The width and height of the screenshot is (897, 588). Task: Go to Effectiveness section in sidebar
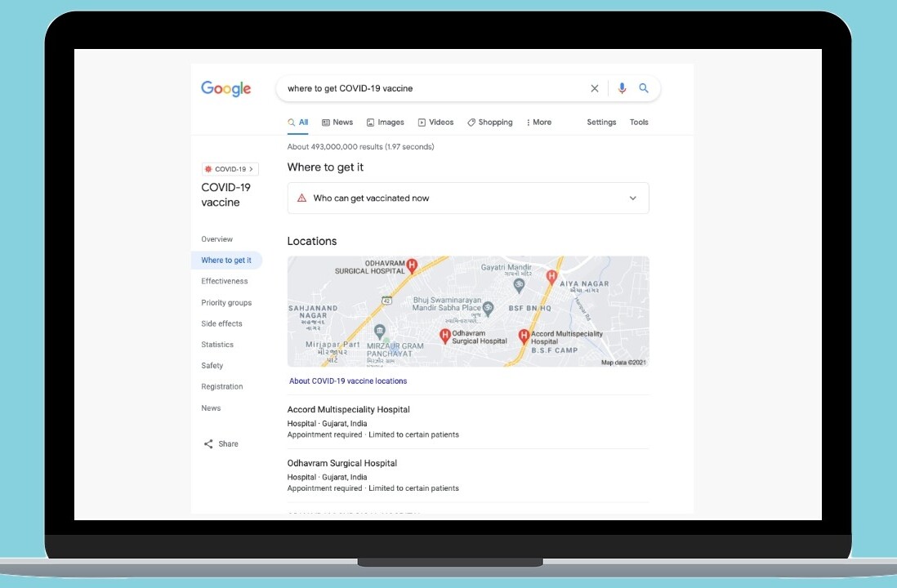[224, 281]
